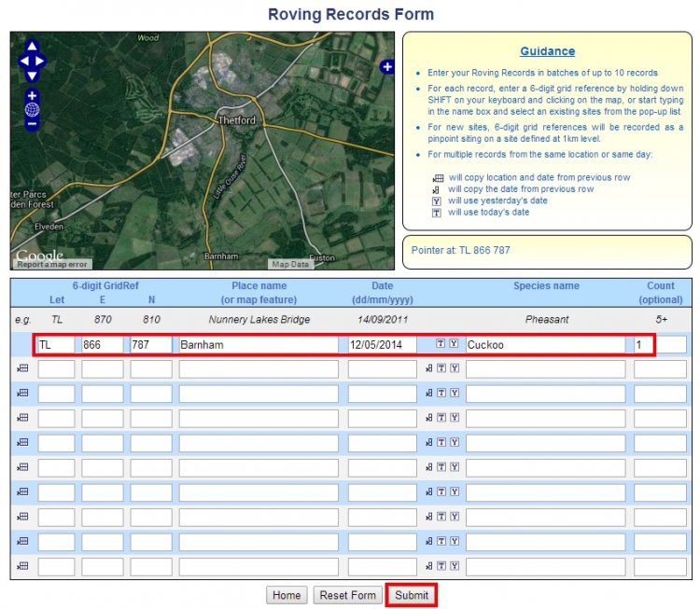Click copy previous date icon in second row
Image resolution: width=700 pixels, height=609 pixels.
pos(427,369)
